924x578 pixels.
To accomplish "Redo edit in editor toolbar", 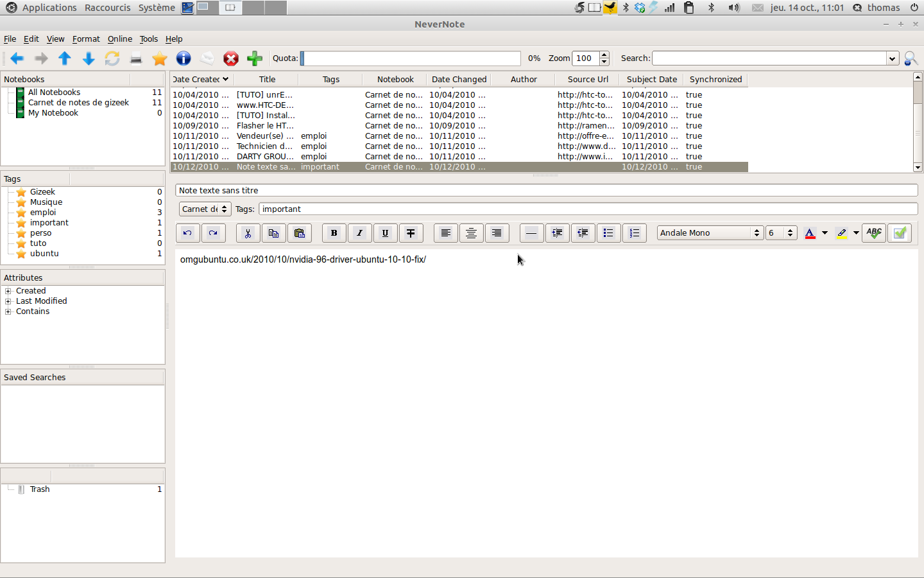I will click(x=213, y=233).
